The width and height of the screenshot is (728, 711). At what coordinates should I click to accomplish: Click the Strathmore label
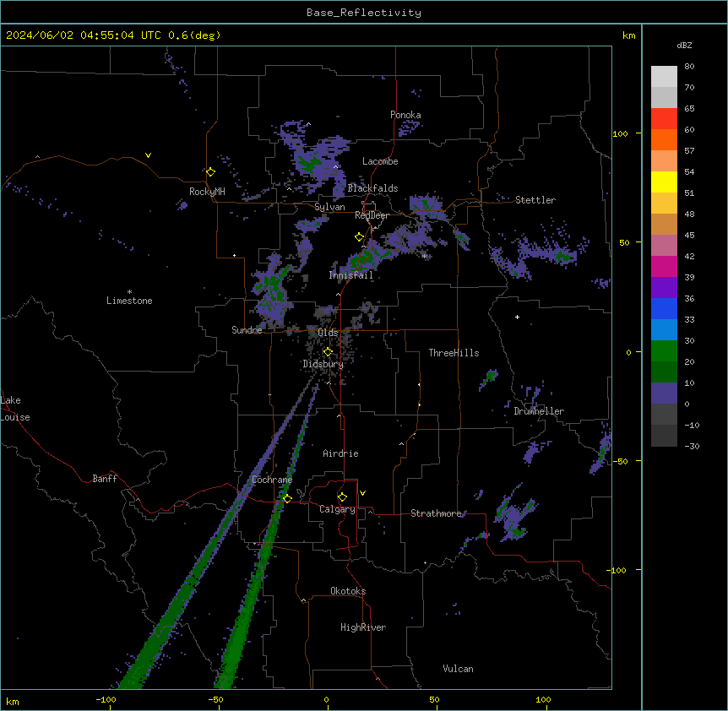[x=436, y=513]
